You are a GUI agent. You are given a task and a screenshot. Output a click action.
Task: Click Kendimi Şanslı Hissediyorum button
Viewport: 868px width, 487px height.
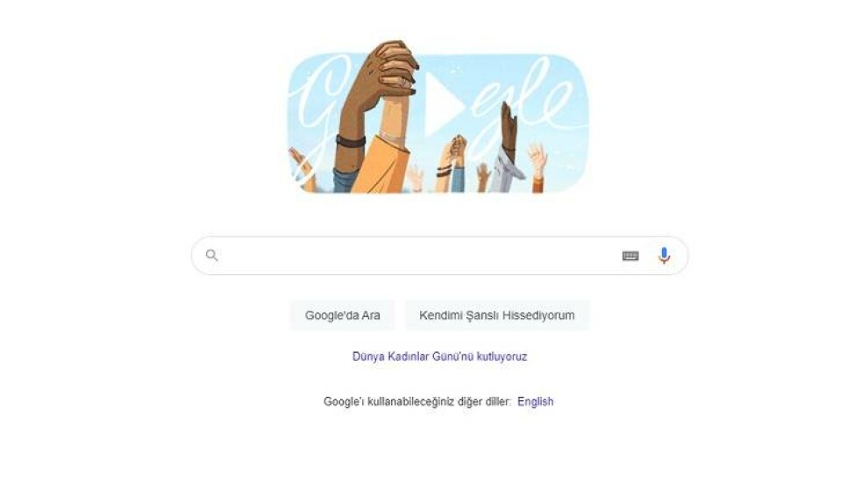tap(496, 315)
